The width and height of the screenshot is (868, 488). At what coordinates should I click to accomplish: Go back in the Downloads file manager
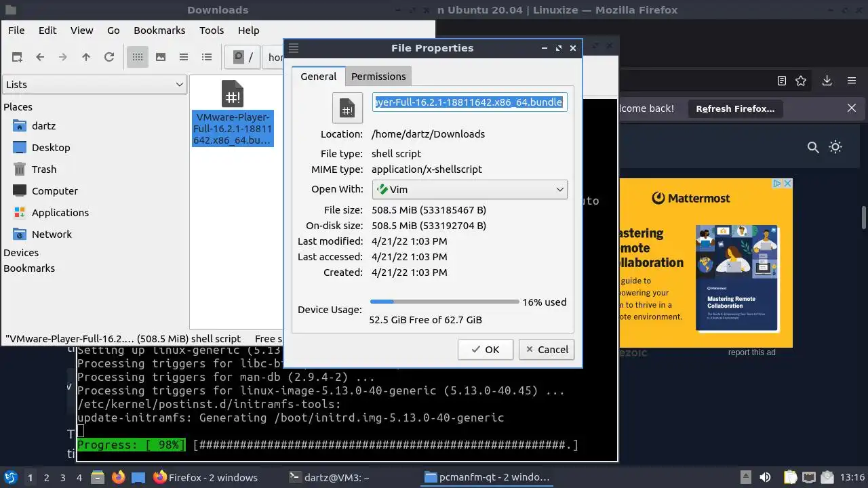[40, 57]
